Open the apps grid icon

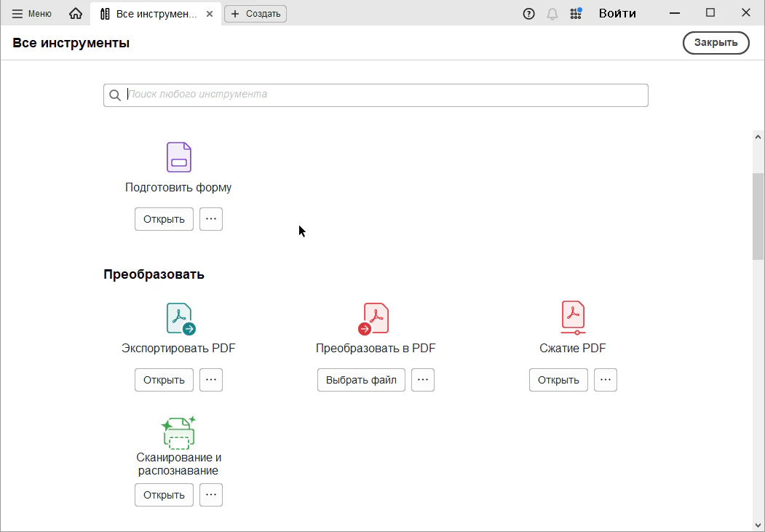(576, 14)
